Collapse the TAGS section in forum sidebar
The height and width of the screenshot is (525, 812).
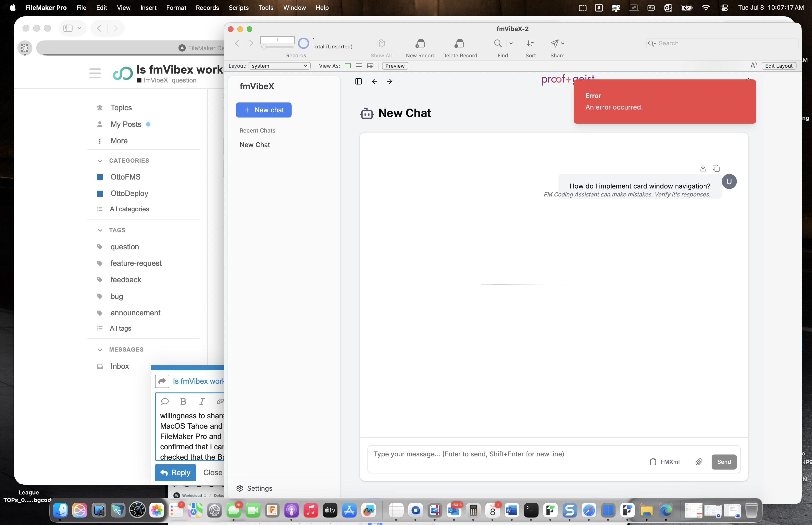point(100,230)
